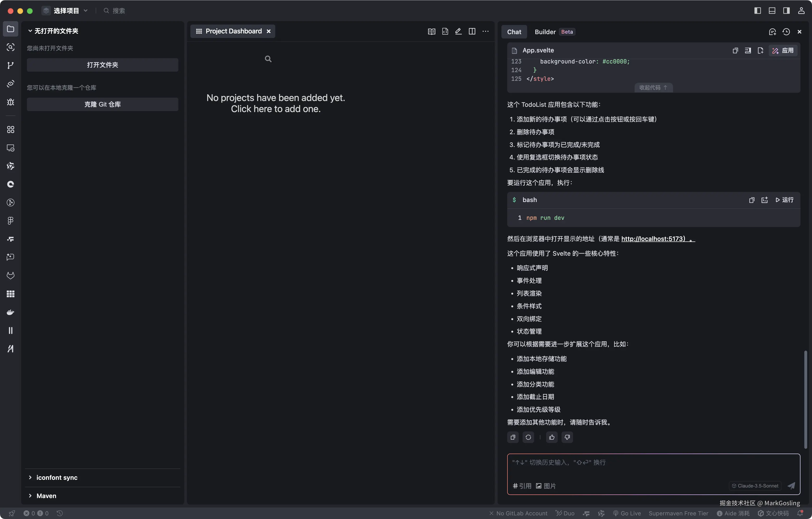
Task: Expand the Maven section
Action: [46, 496]
